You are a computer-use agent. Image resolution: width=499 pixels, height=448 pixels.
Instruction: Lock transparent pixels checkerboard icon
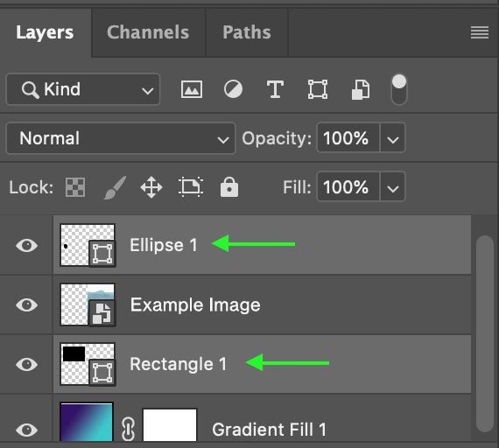(x=75, y=187)
